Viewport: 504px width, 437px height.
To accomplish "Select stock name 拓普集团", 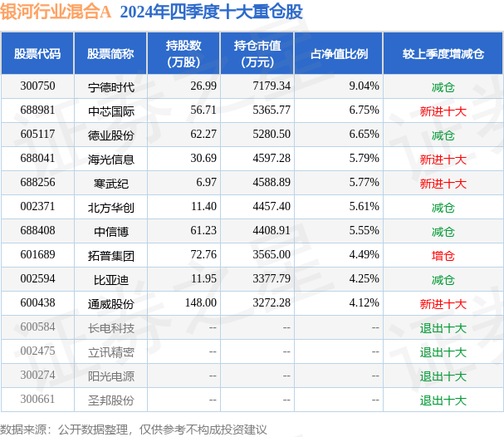I will tap(111, 256).
